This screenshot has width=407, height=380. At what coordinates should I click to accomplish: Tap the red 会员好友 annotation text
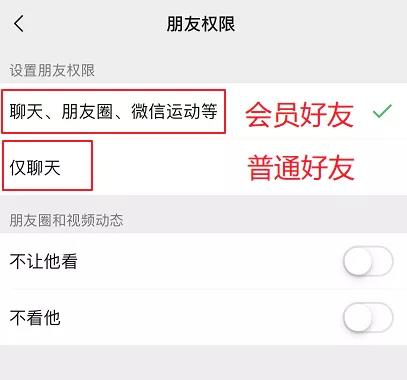299,114
